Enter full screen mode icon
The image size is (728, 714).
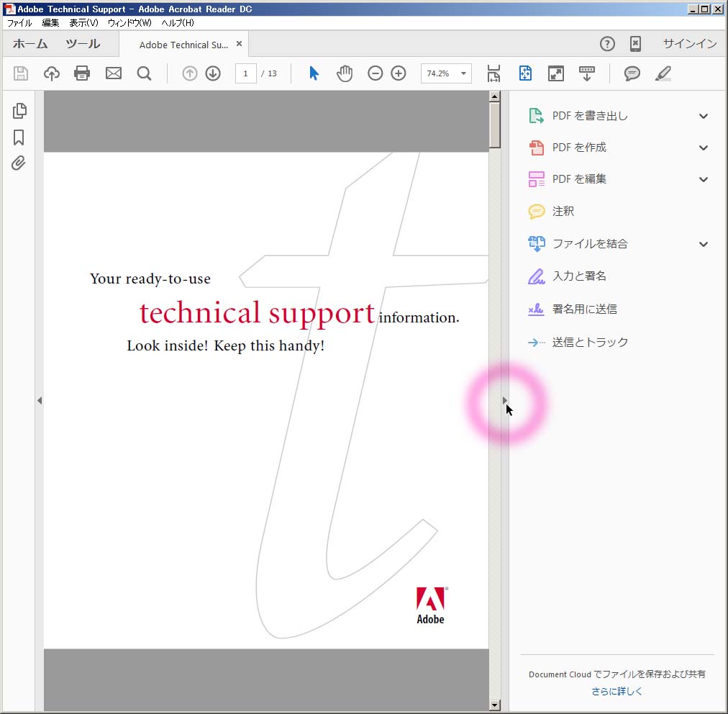point(556,73)
